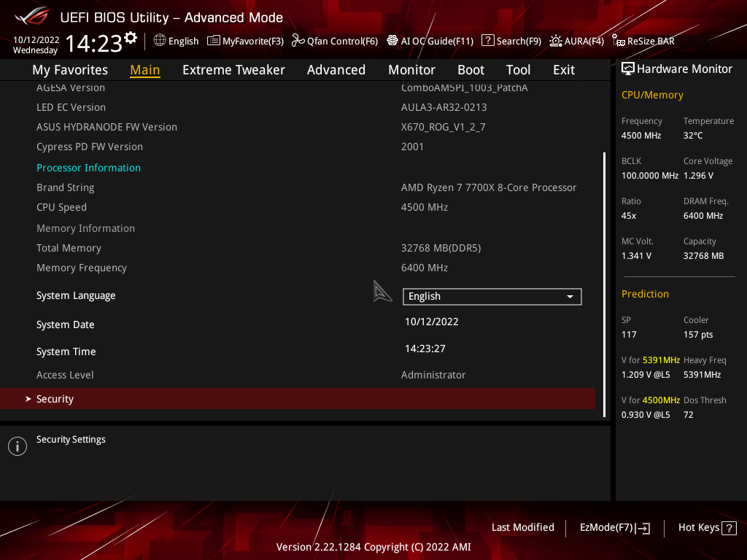Click the Prediction heading
The width and height of the screenshot is (747, 560).
tap(645, 294)
